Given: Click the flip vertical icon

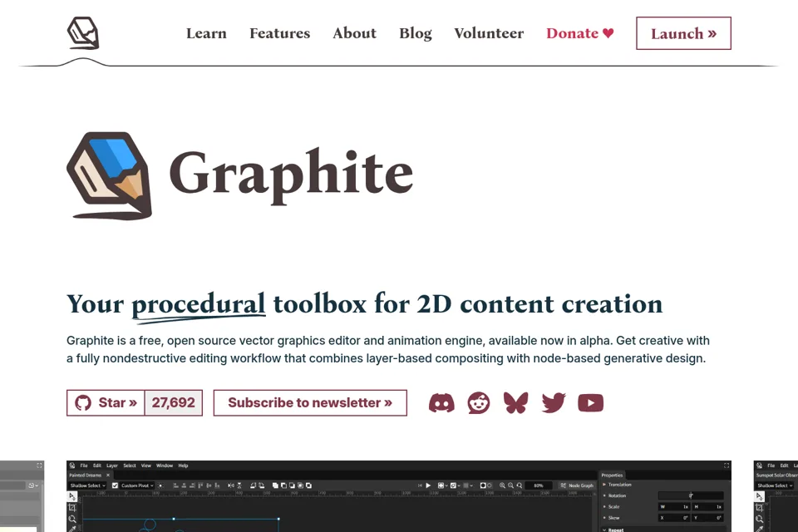Looking at the screenshot, I should point(239,485).
